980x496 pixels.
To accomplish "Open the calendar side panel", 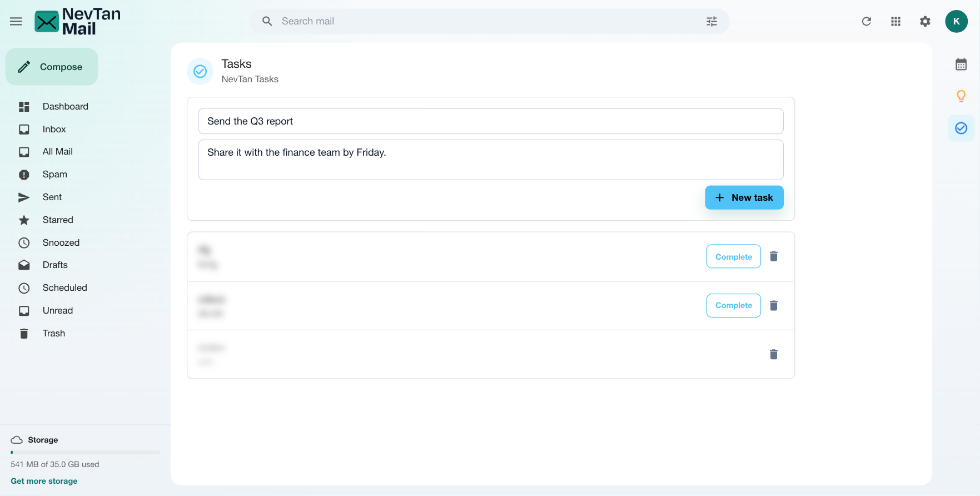I will 961,64.
